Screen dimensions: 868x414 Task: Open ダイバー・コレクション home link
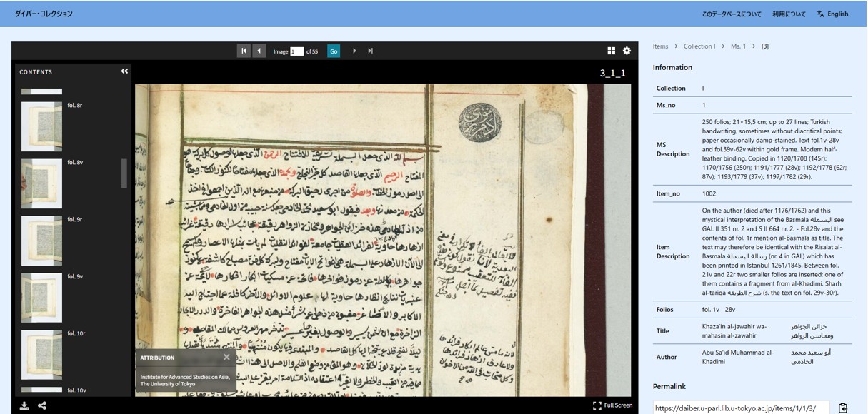click(44, 14)
